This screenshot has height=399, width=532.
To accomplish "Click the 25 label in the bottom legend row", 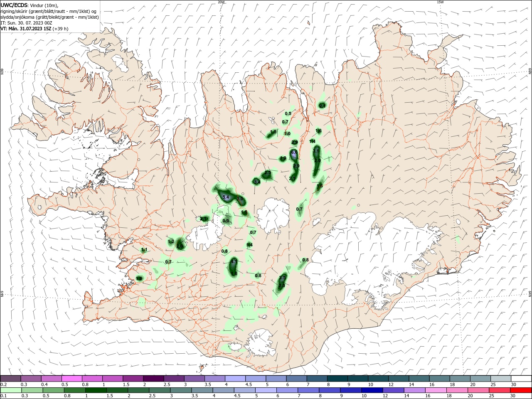I will pos(491,396).
